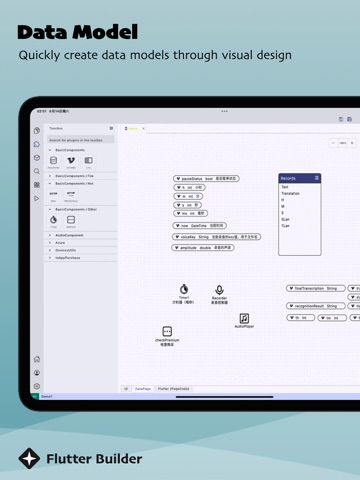Switch to the UI bottom tab
360x480 pixels.
pos(126,389)
